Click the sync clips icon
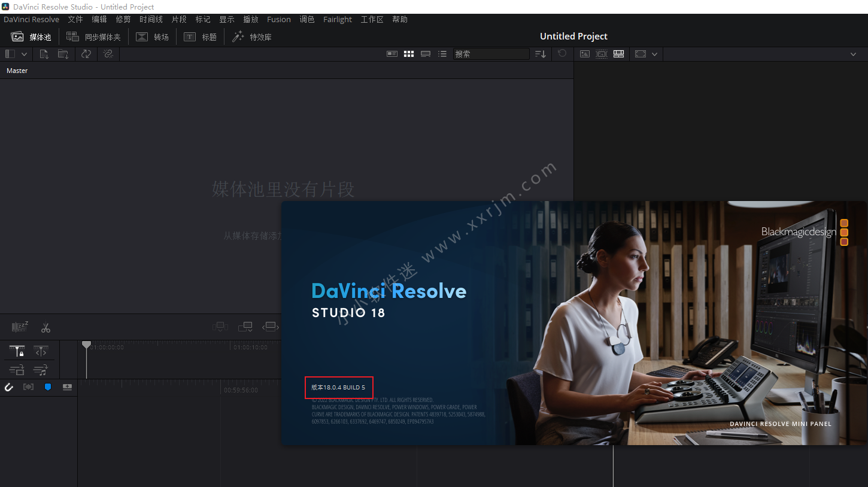 point(86,54)
